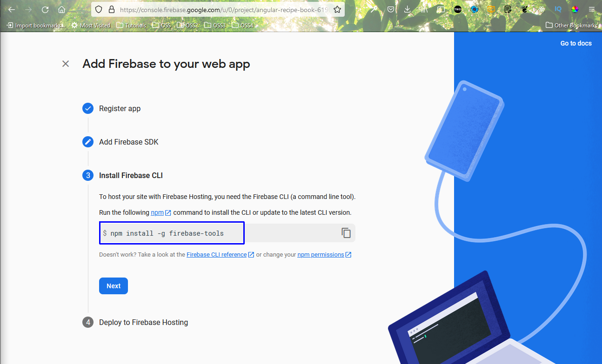Open the downloads panel
Image resolution: width=602 pixels, height=364 pixels.
click(408, 9)
